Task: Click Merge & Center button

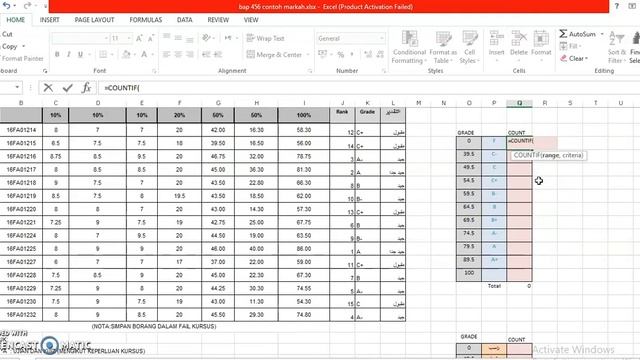Action: click(x=274, y=54)
